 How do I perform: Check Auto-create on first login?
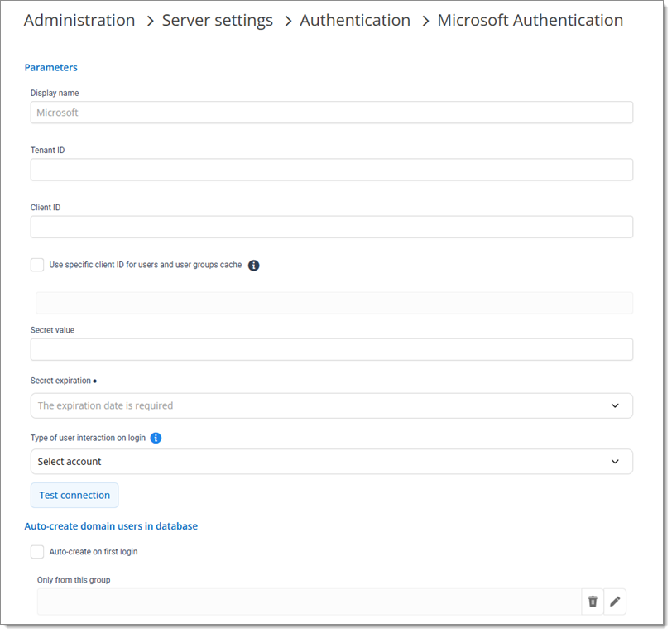[x=37, y=551]
